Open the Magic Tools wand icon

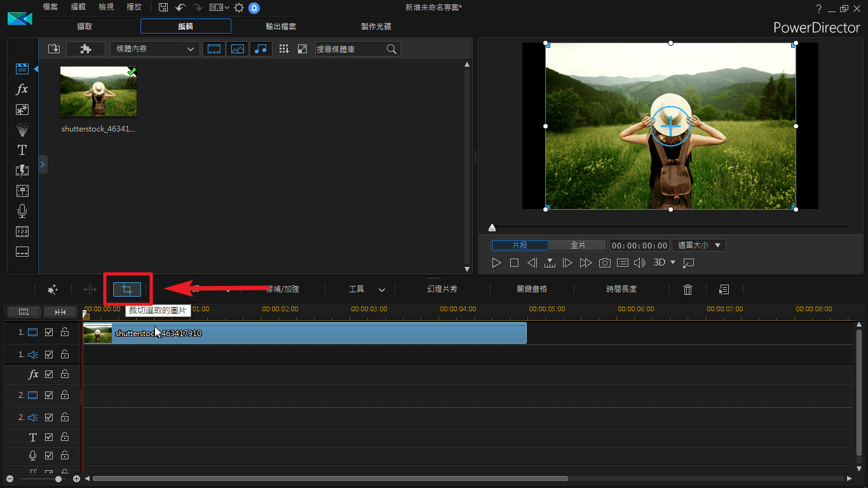[53, 290]
